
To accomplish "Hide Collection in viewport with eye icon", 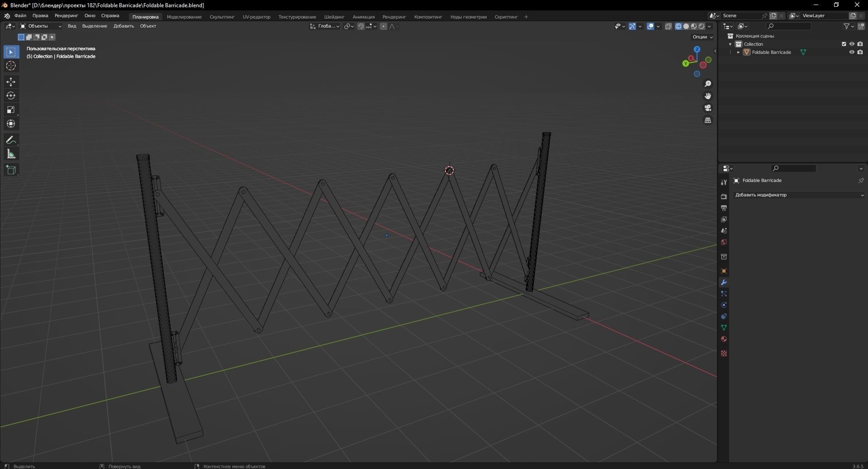I will pyautogui.click(x=852, y=44).
